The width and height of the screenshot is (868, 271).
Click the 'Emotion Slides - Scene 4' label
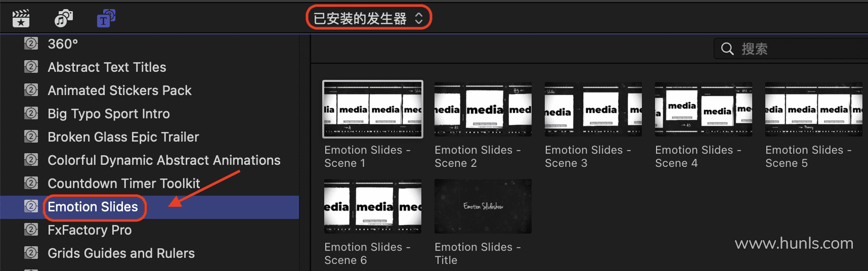(699, 157)
